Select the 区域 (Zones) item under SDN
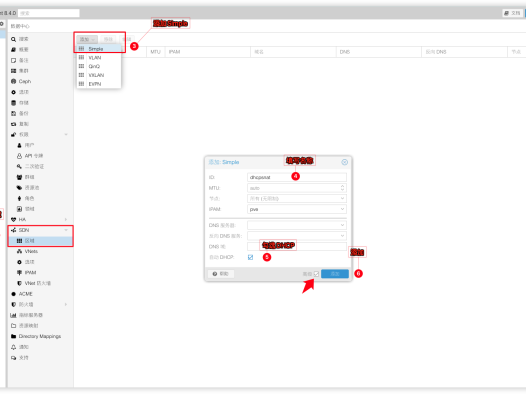This screenshot has height=394, width=526. tap(40, 241)
